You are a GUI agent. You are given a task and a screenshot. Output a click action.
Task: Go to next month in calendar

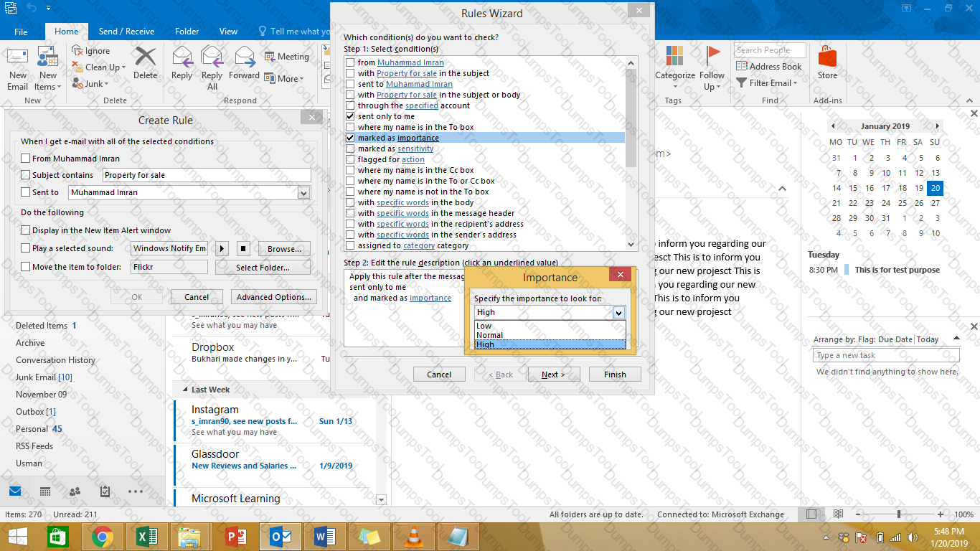(x=937, y=126)
